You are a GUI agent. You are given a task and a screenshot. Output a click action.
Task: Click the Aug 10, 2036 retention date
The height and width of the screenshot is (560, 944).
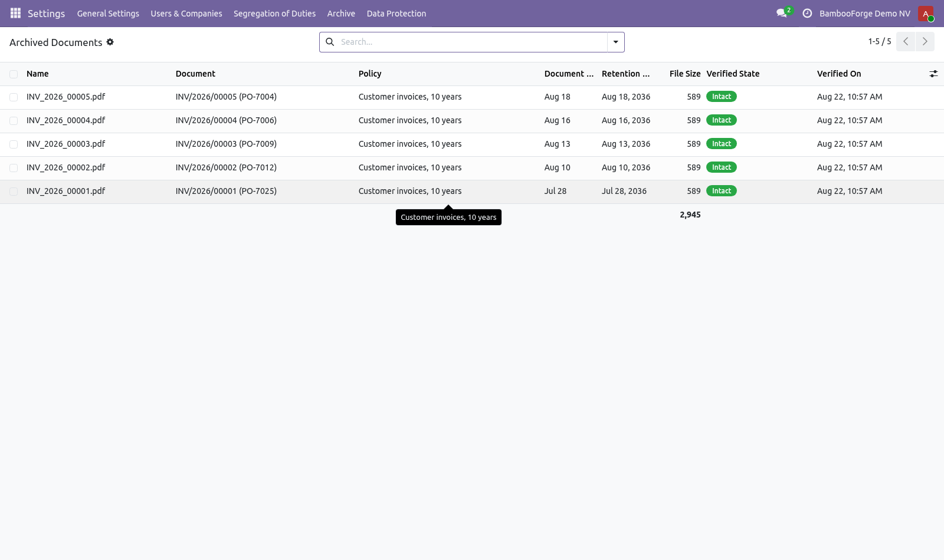tap(626, 167)
